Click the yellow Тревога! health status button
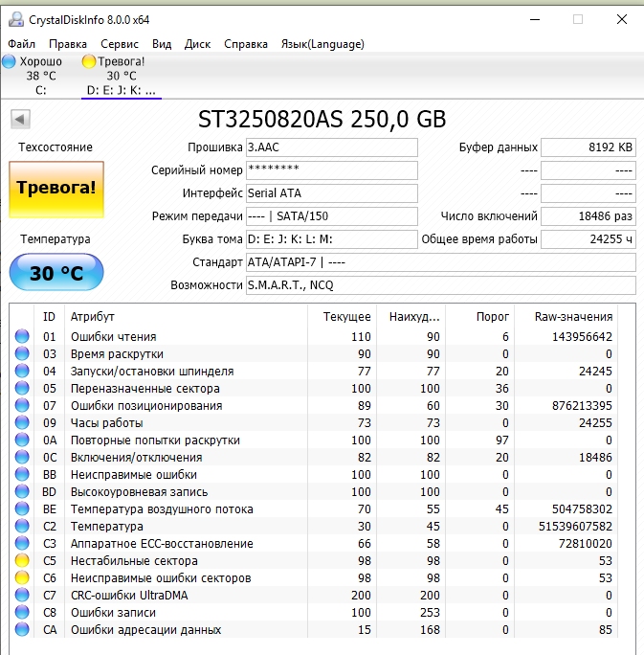The image size is (644, 655). [x=56, y=188]
